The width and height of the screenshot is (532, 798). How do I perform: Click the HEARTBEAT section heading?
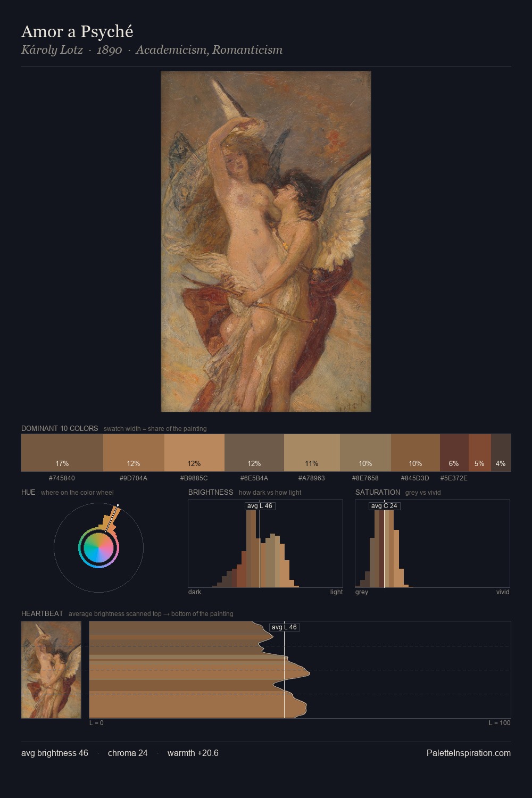tap(42, 613)
